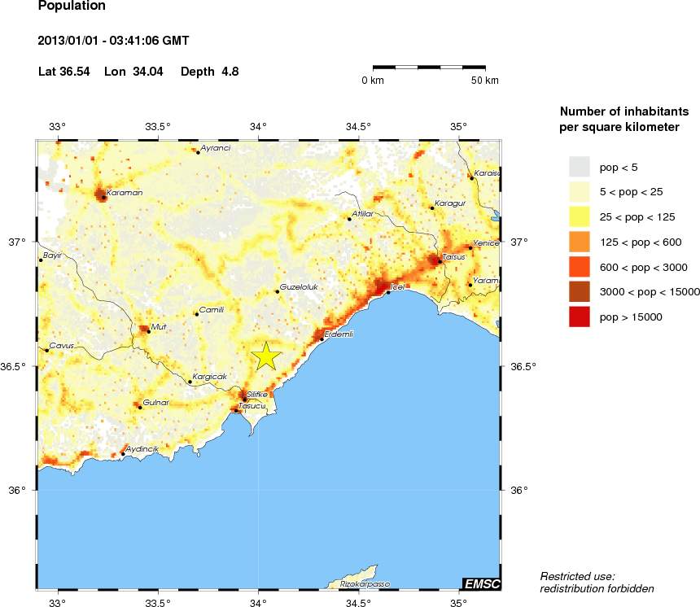
Task: Click the 'Icel' city label
Action: (397, 287)
